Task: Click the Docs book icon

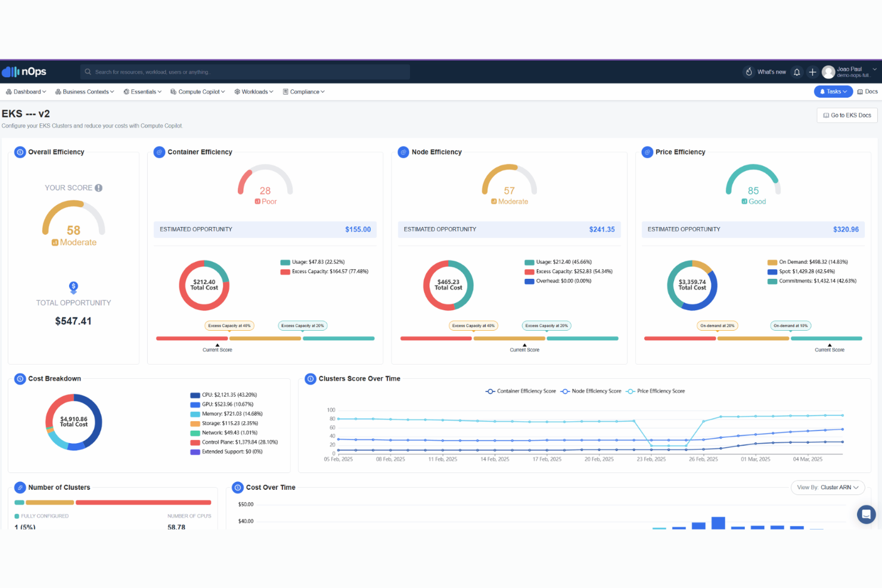Action: (x=860, y=91)
